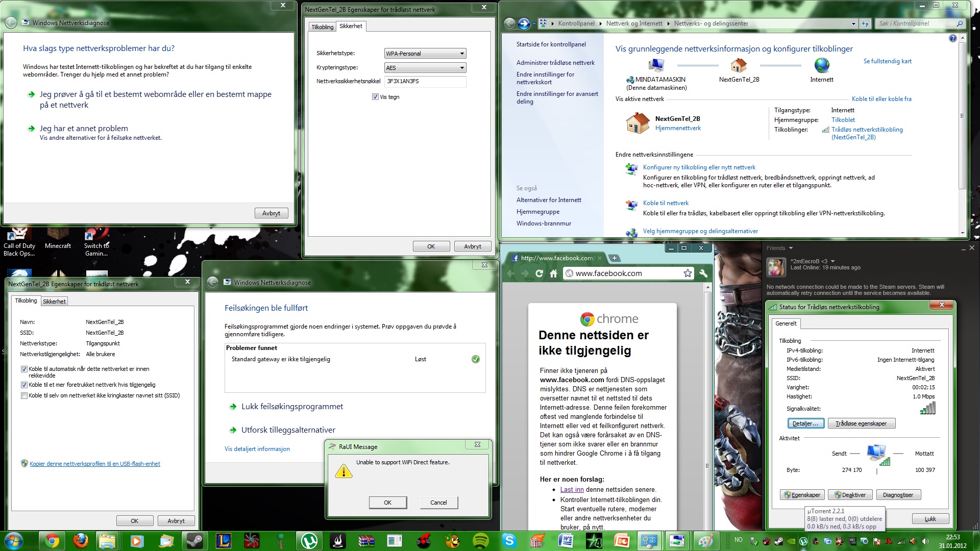Image resolution: width=980 pixels, height=551 pixels.
Task: Uncheck the 'Vis tegn' checkbox
Action: click(x=375, y=97)
